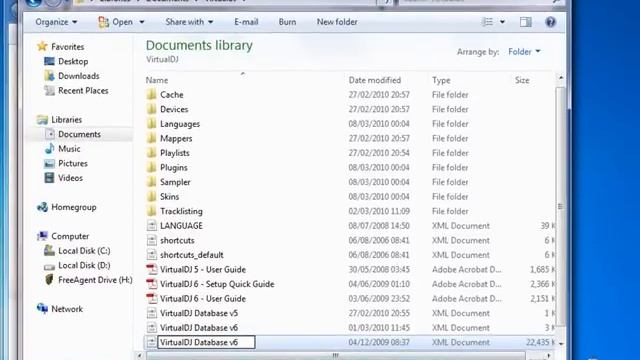640x360 pixels.
Task: Open the view options dropdown arrow
Action: coord(502,22)
